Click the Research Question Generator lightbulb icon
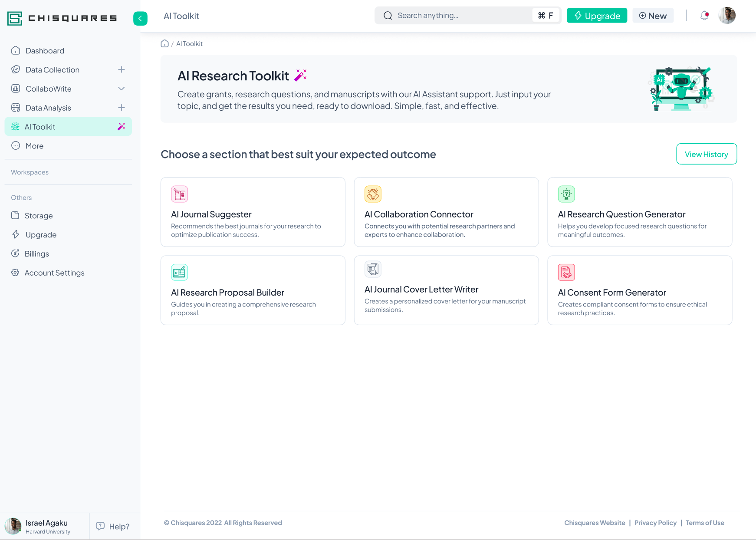756x540 pixels. click(x=566, y=194)
